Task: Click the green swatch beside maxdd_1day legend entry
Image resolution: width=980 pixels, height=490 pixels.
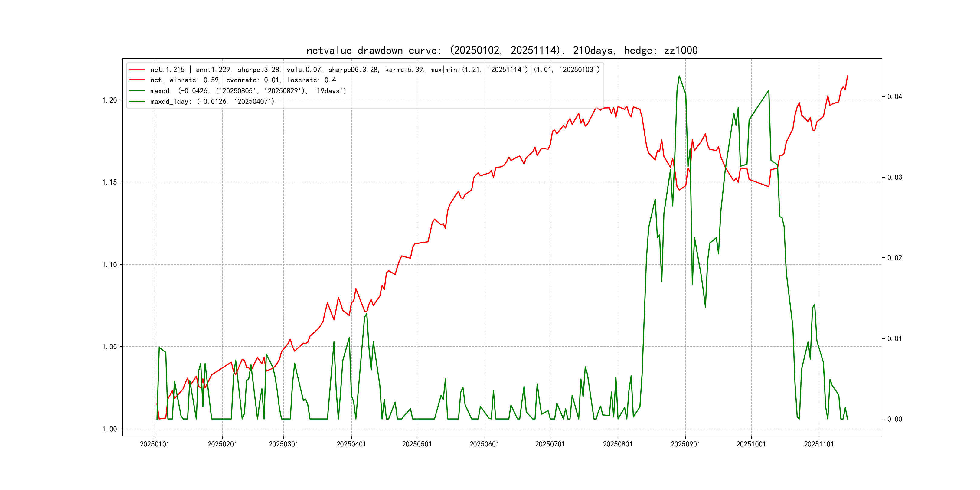Action: coord(137,102)
